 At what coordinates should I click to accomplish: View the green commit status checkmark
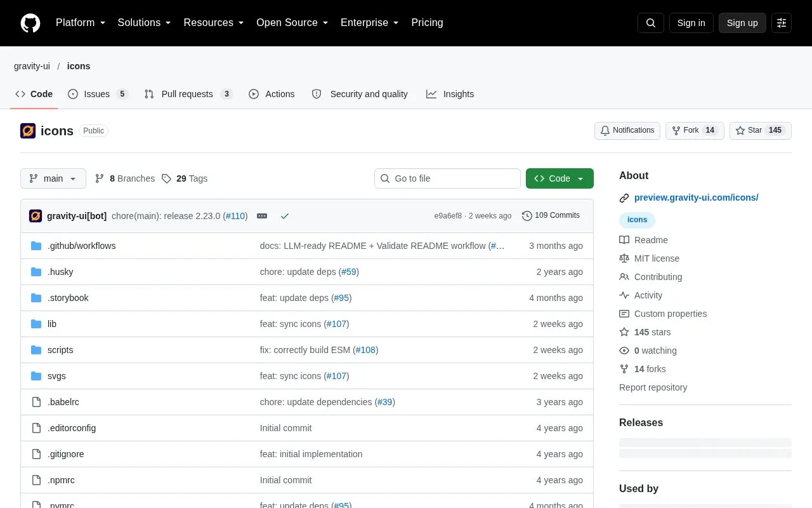[285, 216]
